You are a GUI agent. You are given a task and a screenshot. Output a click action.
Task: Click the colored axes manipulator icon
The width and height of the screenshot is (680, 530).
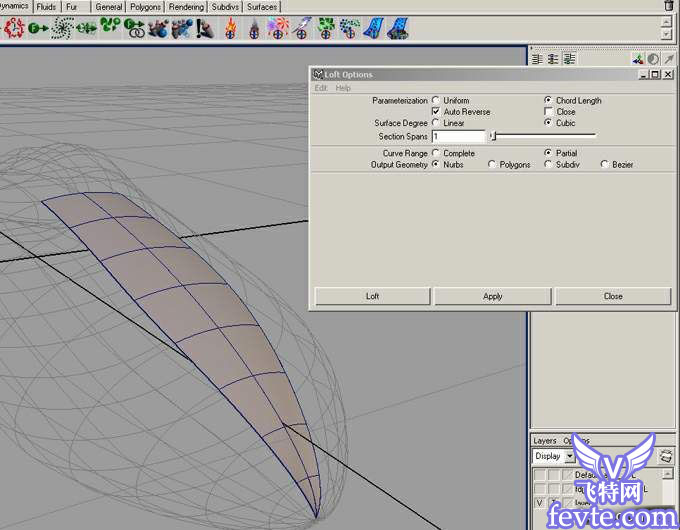tap(638, 59)
